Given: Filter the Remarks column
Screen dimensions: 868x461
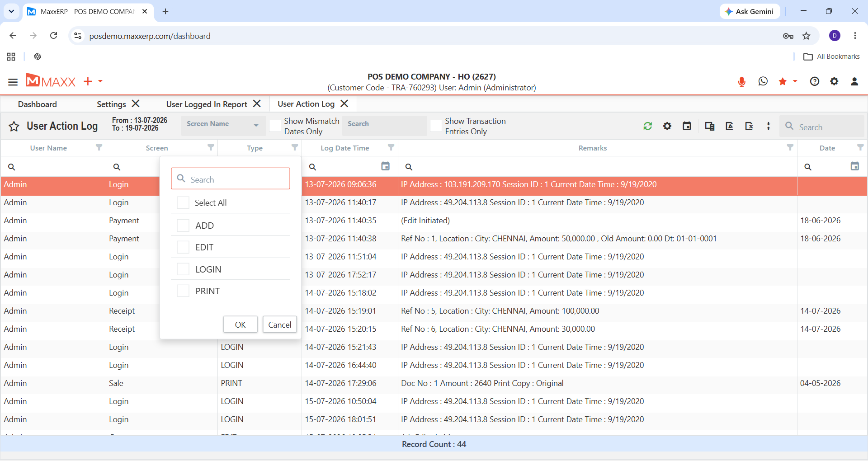Looking at the screenshot, I should [x=790, y=147].
